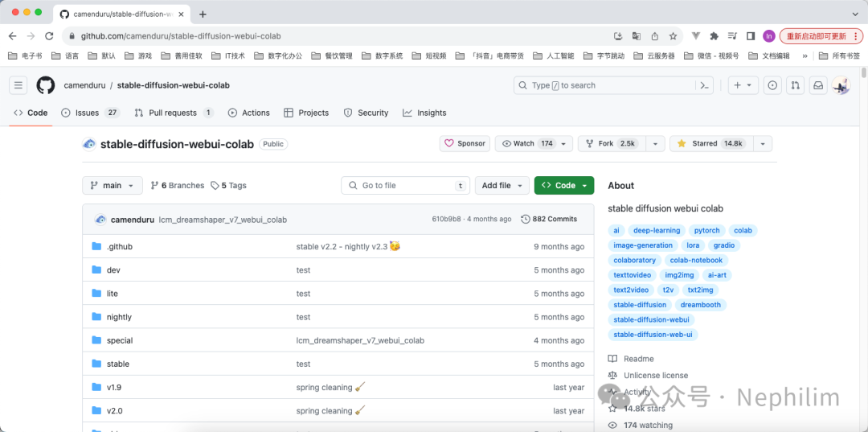The height and width of the screenshot is (432, 868).
Task: Click browser back arrow
Action: tap(13, 36)
